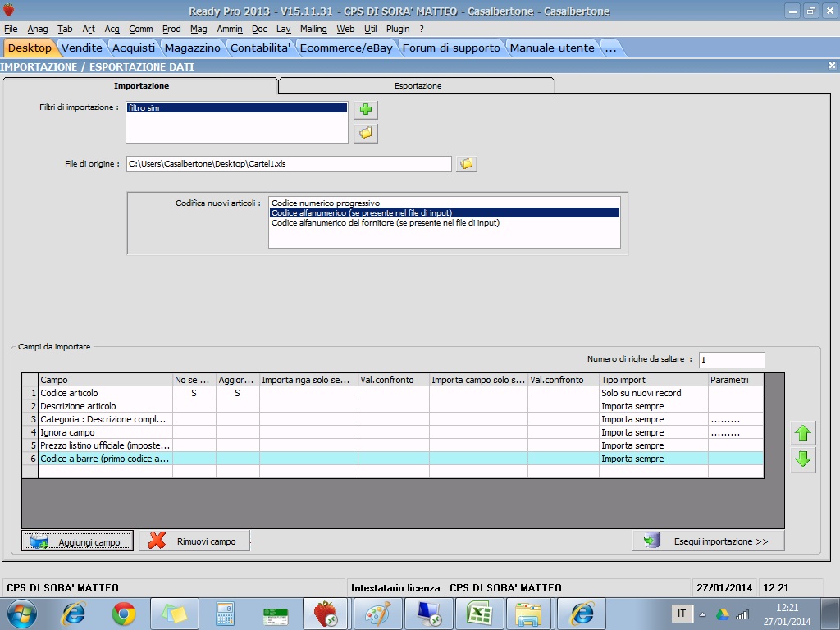Screen dimensions: 840x630
Task: Open Paint from the taskbar
Action: point(377,614)
